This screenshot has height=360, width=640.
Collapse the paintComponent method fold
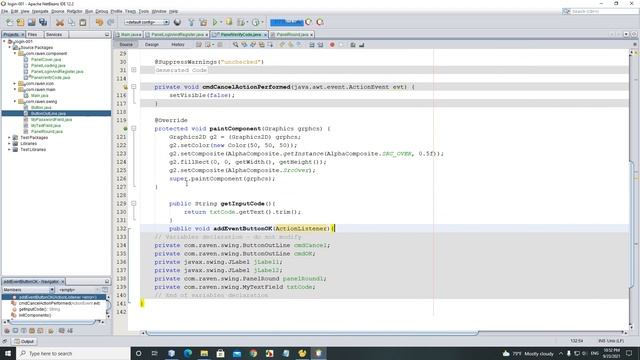pos(133,129)
